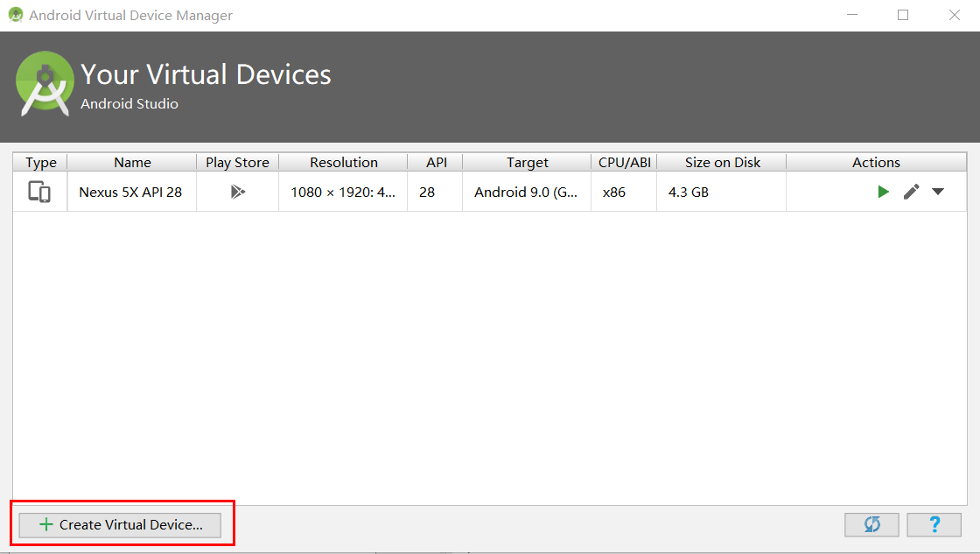Screen dimensions: 980x554
Task: Click the Android Studio logo in header
Action: (45, 83)
